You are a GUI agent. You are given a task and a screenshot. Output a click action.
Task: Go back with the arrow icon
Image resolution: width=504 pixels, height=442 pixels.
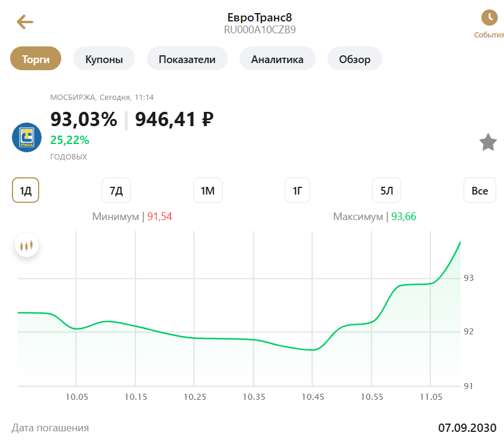[25, 22]
